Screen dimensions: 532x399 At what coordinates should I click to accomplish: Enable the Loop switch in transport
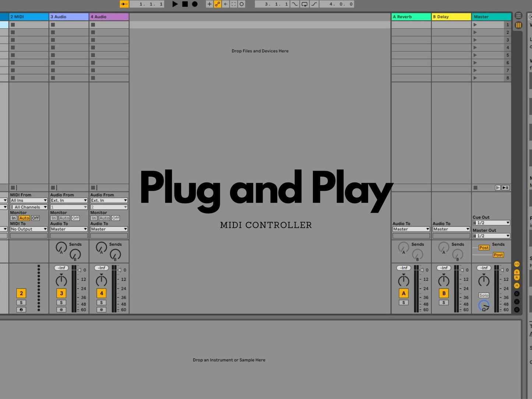[304, 4]
